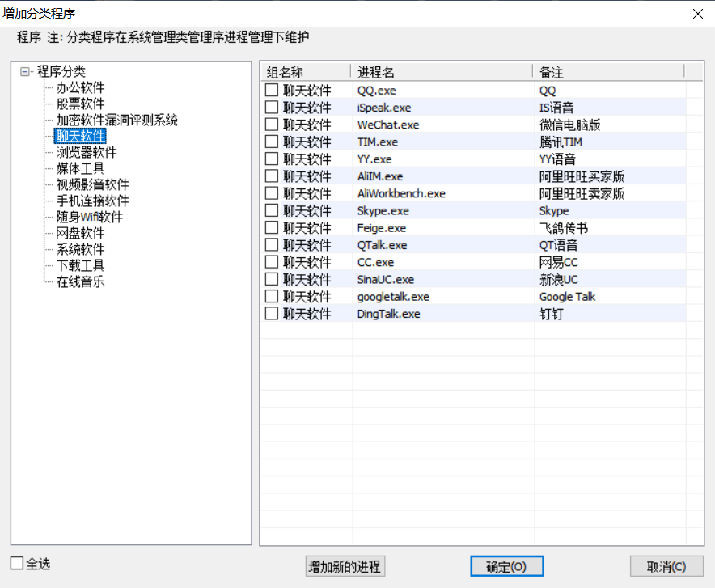Choose 网盘软件 from the tree
The height and width of the screenshot is (588, 715).
80,233
